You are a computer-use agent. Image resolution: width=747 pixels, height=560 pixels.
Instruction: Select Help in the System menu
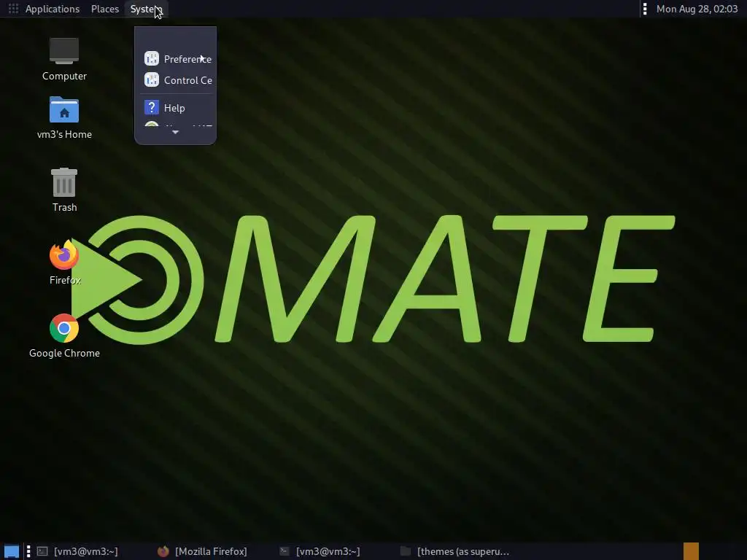tap(176, 108)
